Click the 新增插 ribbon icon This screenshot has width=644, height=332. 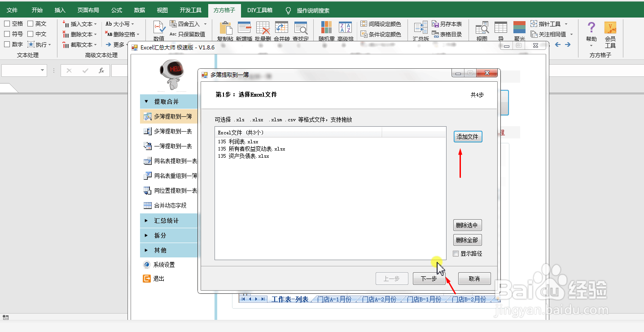coord(244,28)
